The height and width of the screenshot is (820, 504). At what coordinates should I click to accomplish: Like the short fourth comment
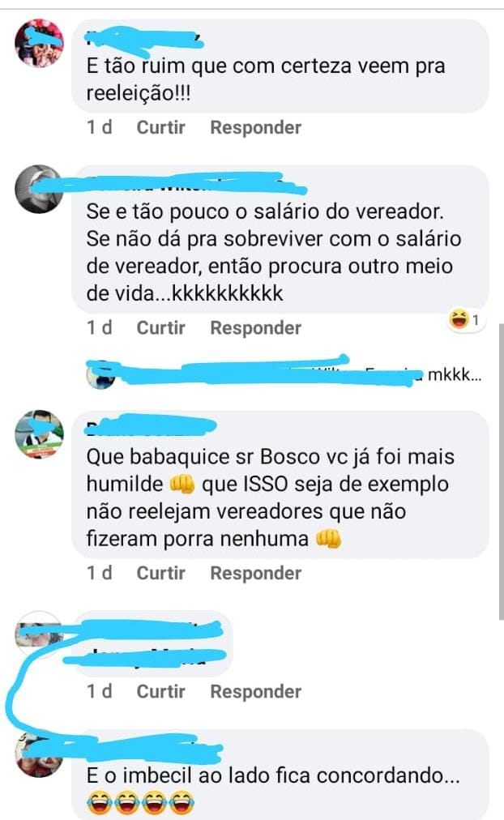(160, 691)
